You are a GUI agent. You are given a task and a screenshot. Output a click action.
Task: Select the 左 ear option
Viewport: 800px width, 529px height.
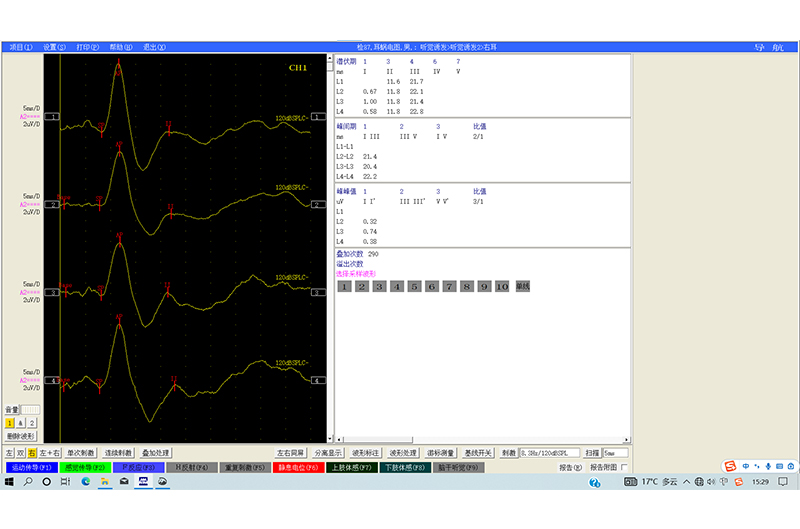point(9,453)
